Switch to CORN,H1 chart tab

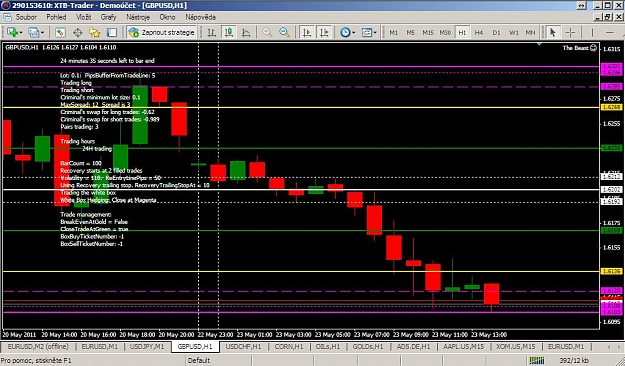click(290, 346)
